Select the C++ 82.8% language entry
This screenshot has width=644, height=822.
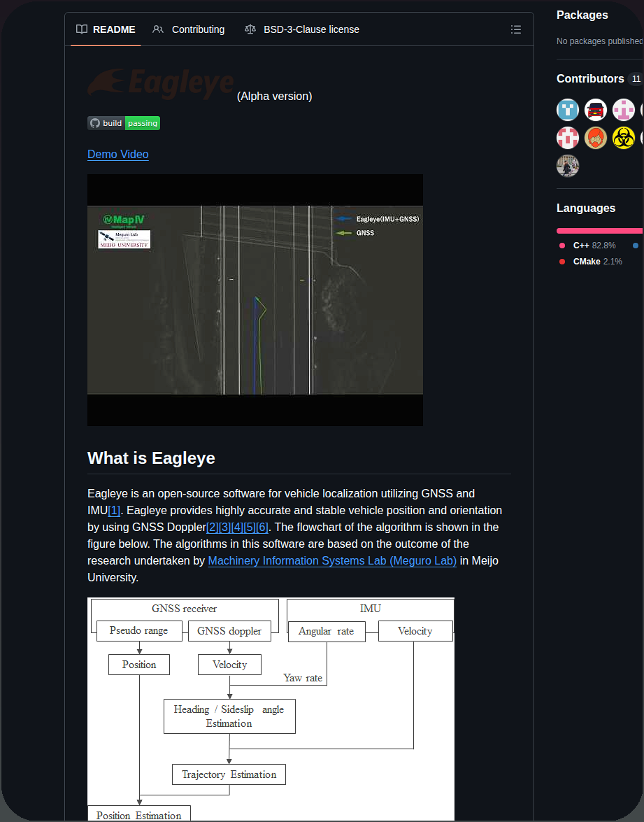[x=587, y=246]
